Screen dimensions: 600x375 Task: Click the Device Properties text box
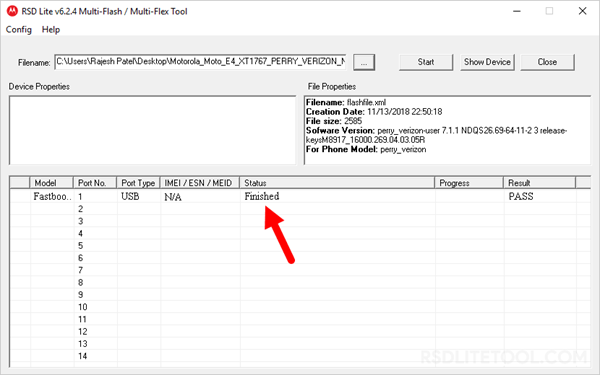pos(152,130)
